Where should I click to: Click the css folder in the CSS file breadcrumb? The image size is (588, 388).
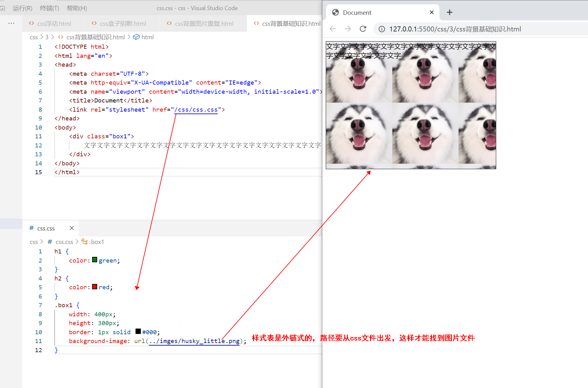pos(34,242)
